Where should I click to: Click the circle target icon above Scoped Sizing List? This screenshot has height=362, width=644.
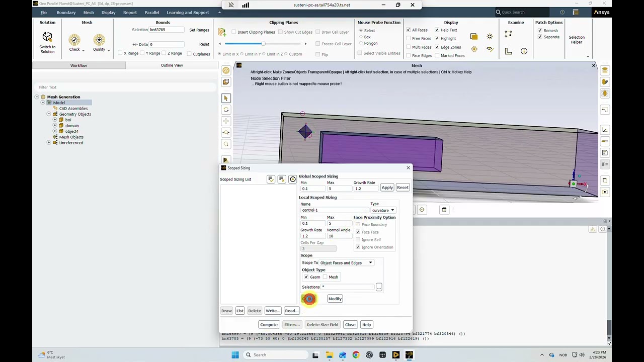tap(293, 179)
